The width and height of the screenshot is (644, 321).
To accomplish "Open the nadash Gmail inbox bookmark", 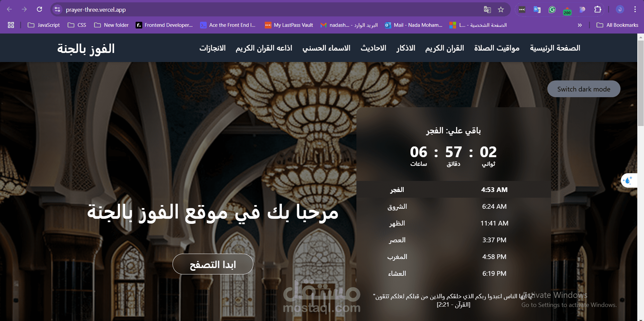I will (349, 25).
